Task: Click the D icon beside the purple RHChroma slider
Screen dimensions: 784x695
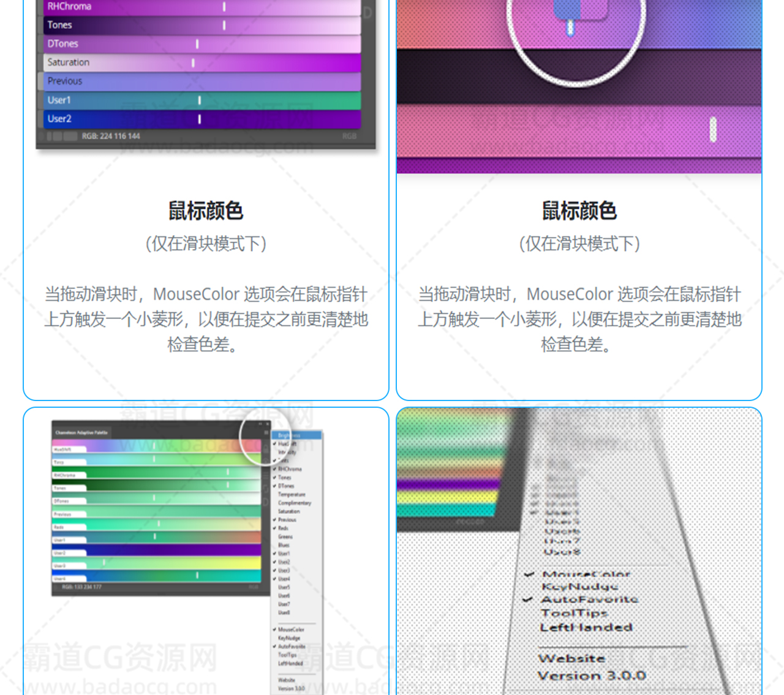Action: click(367, 12)
